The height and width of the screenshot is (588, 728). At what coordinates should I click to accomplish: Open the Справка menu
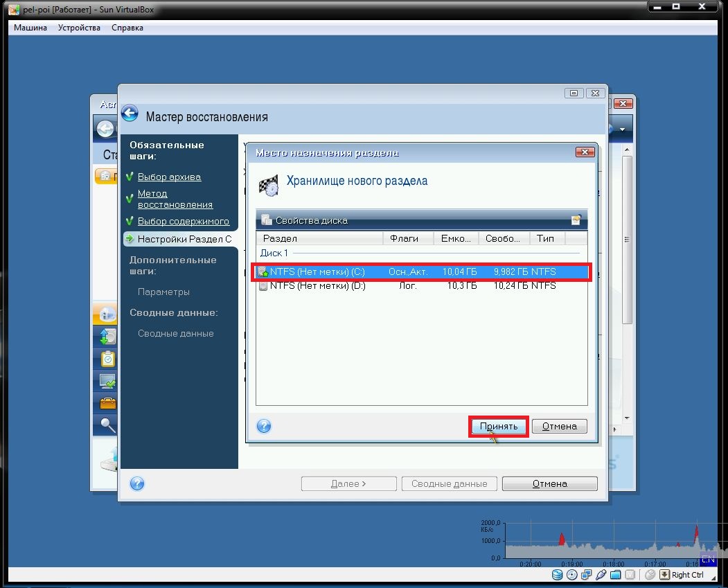[x=127, y=28]
